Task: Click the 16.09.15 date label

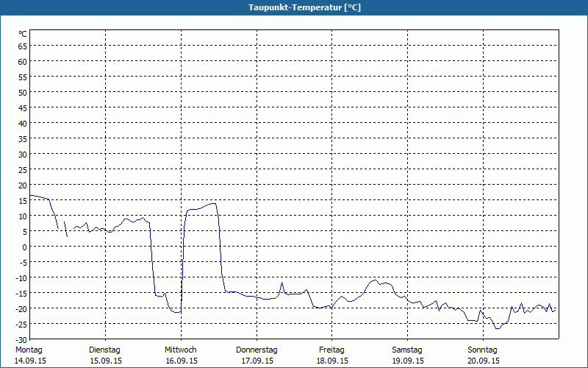Action: point(182,361)
